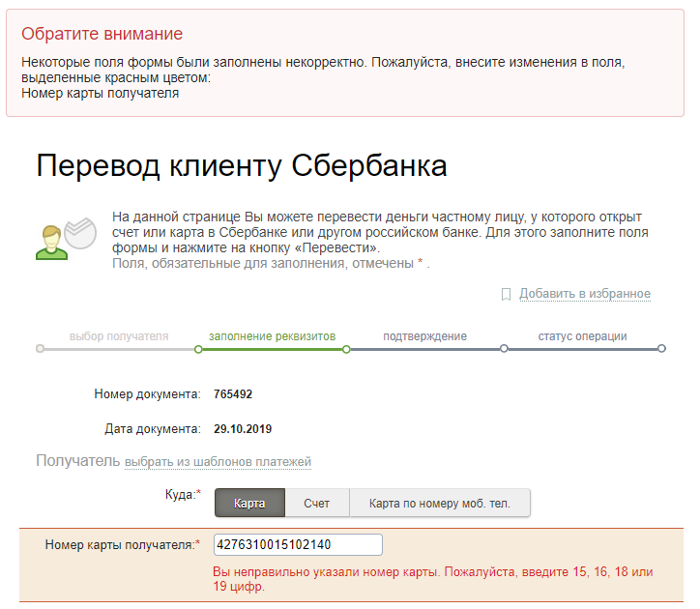The width and height of the screenshot is (700, 609).
Task: Open the Добавить в избранное link
Action: (x=585, y=294)
